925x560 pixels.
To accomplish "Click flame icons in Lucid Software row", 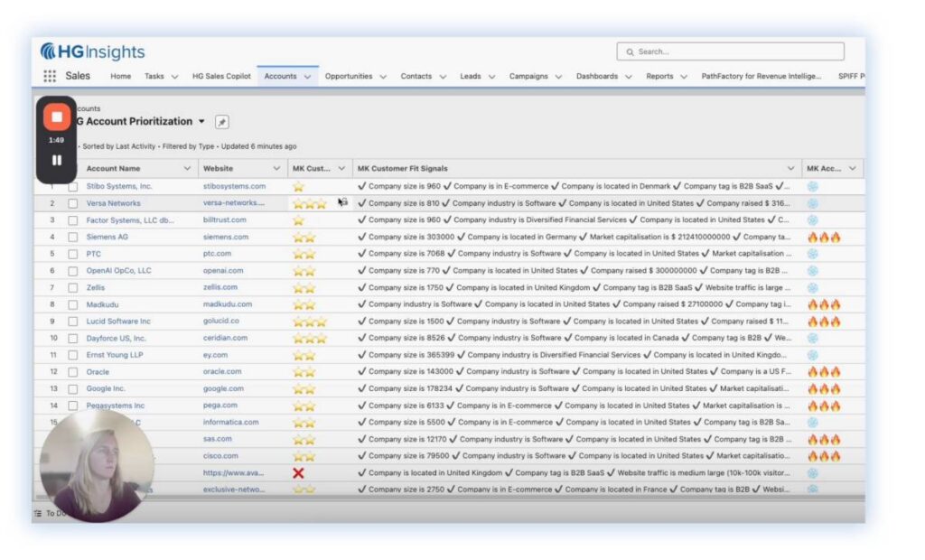I will tap(824, 322).
